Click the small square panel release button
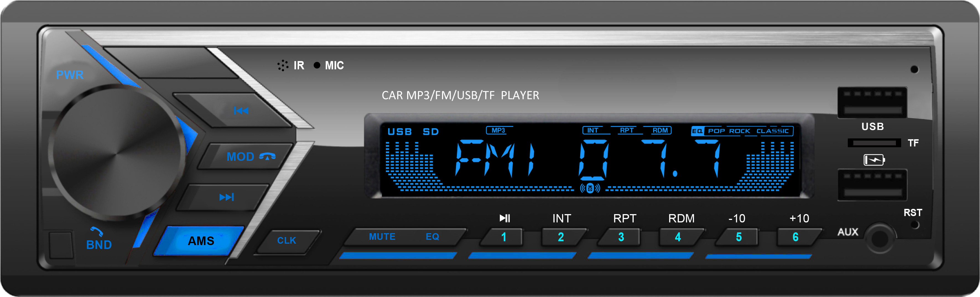Image resolution: width=980 pixels, height=297 pixels. coord(61,245)
